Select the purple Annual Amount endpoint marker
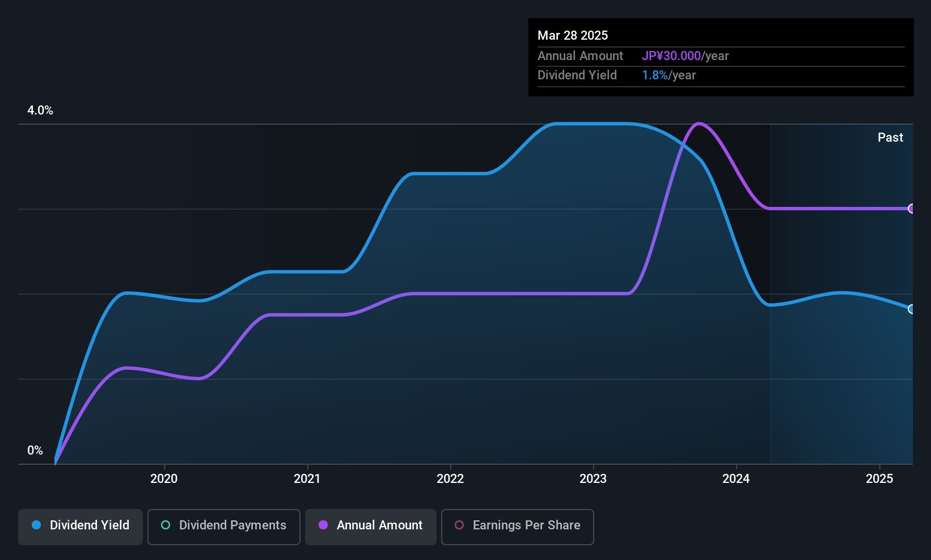This screenshot has width=931, height=560. pyautogui.click(x=911, y=209)
